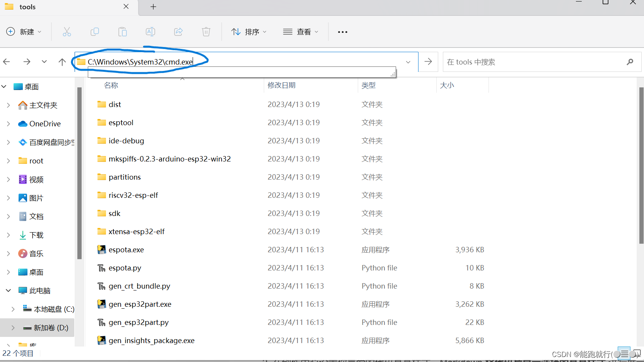This screenshot has height=362, width=644.
Task: Click the tools tab title
Action: (x=27, y=7)
